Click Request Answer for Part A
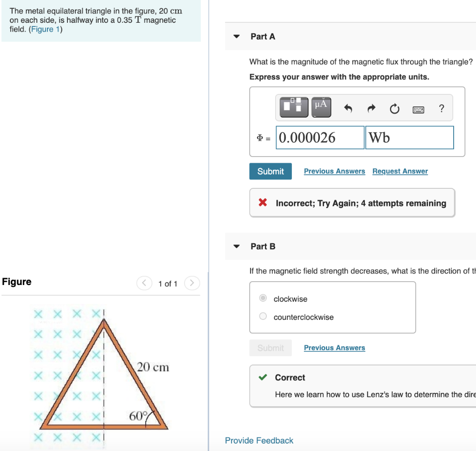Viewport: 476px width, 451px height. click(400, 171)
